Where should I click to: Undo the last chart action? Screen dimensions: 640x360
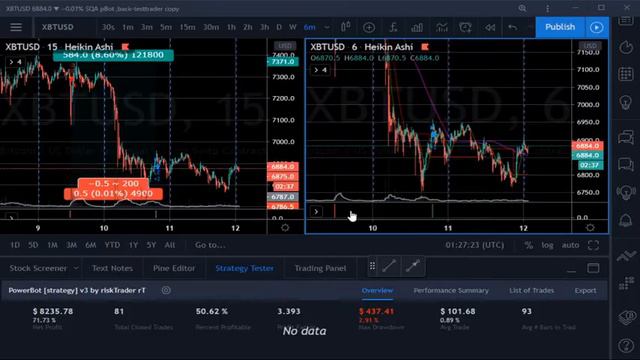[512, 27]
